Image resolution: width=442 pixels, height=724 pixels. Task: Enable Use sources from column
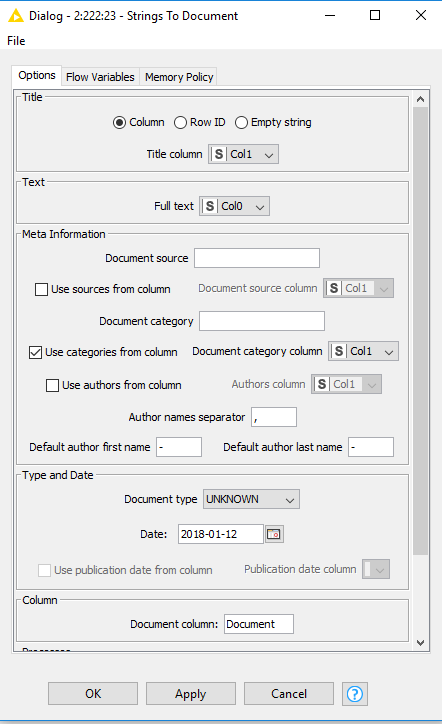[x=42, y=290]
